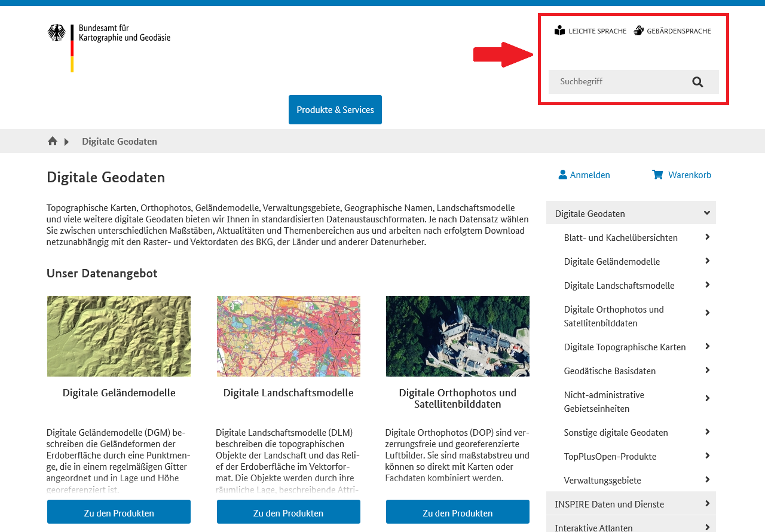Click the Landschaftsmodelle map thumbnail

coord(289,336)
